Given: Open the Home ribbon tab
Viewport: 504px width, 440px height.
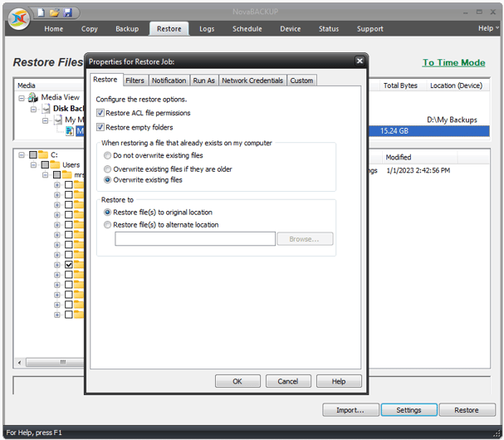Looking at the screenshot, I should tap(54, 29).
